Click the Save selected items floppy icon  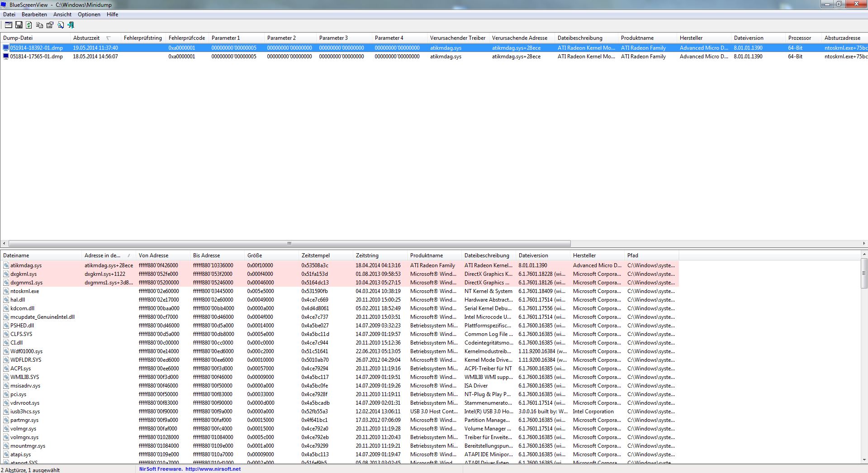tap(19, 25)
